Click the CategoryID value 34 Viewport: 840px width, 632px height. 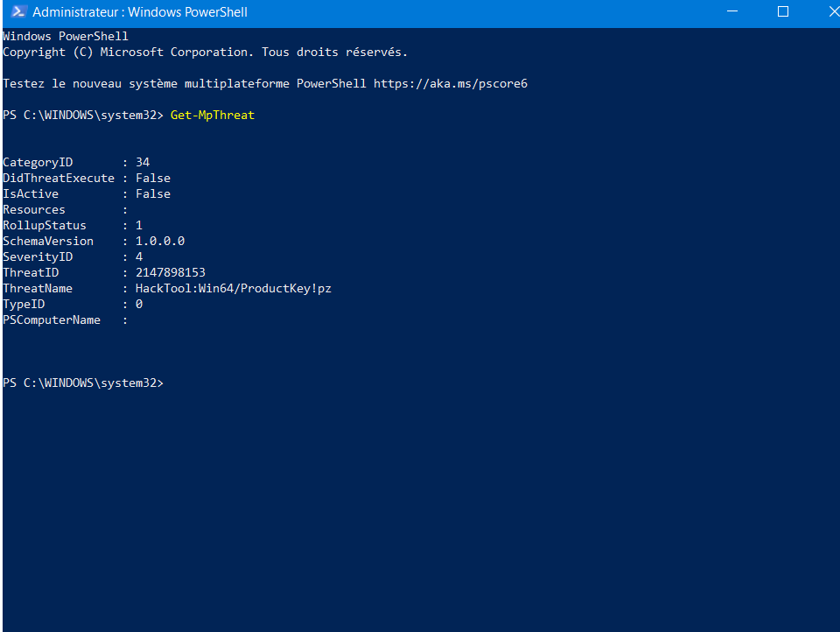click(x=143, y=163)
